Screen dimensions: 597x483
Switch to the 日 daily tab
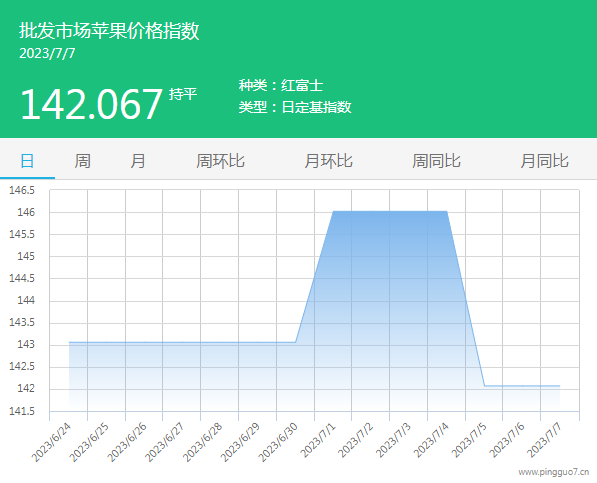click(x=27, y=161)
